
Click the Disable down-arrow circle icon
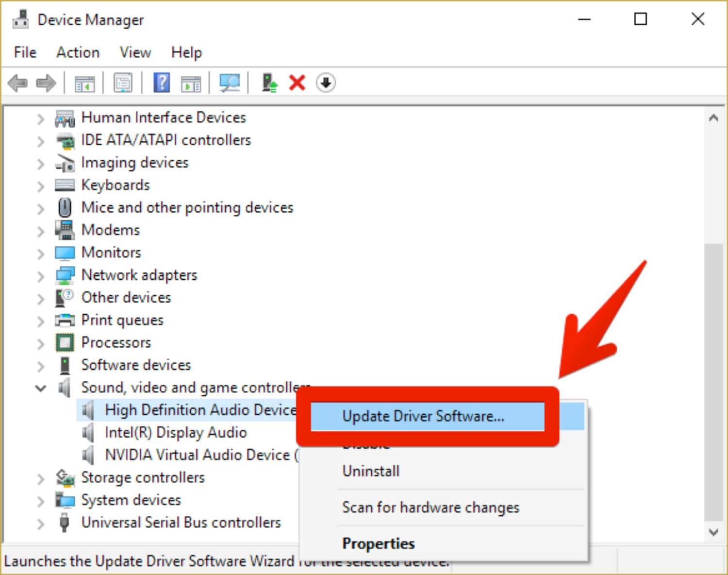click(326, 83)
